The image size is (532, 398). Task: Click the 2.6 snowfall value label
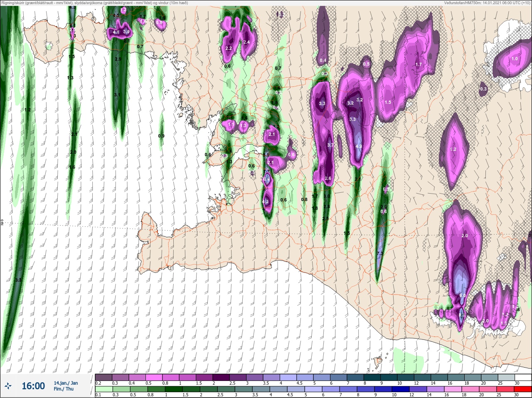[328, 178]
